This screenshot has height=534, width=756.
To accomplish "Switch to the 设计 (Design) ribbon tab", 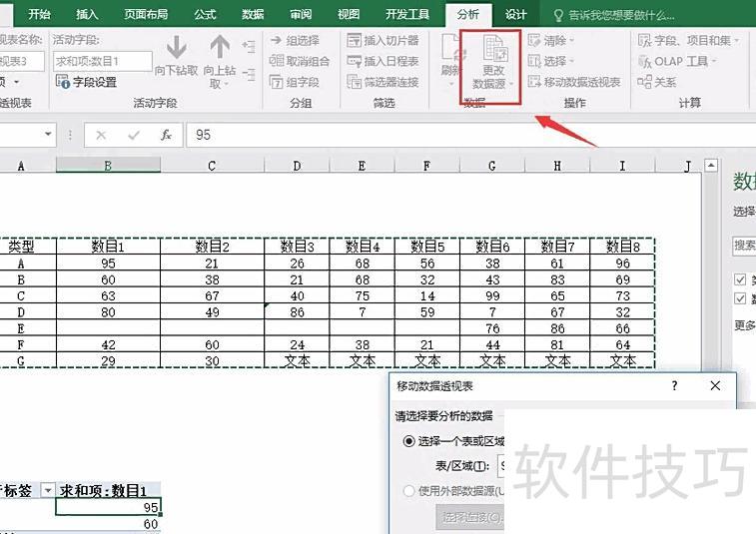I will pyautogui.click(x=515, y=15).
